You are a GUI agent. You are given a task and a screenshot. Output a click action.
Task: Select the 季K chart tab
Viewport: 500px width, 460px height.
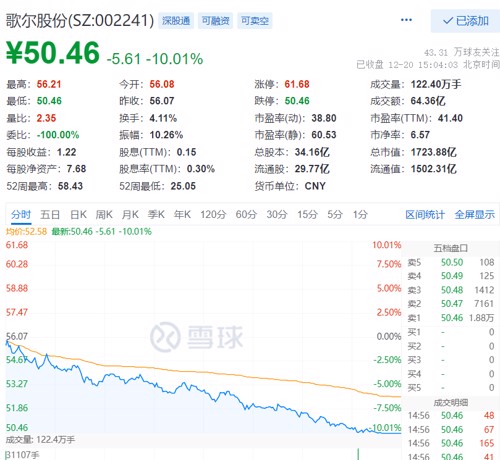click(156, 215)
